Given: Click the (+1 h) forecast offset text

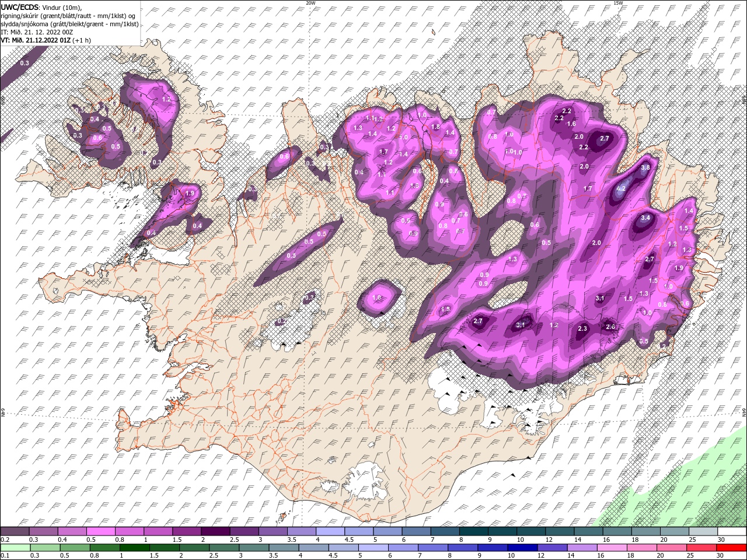Looking at the screenshot, I should pos(82,40).
